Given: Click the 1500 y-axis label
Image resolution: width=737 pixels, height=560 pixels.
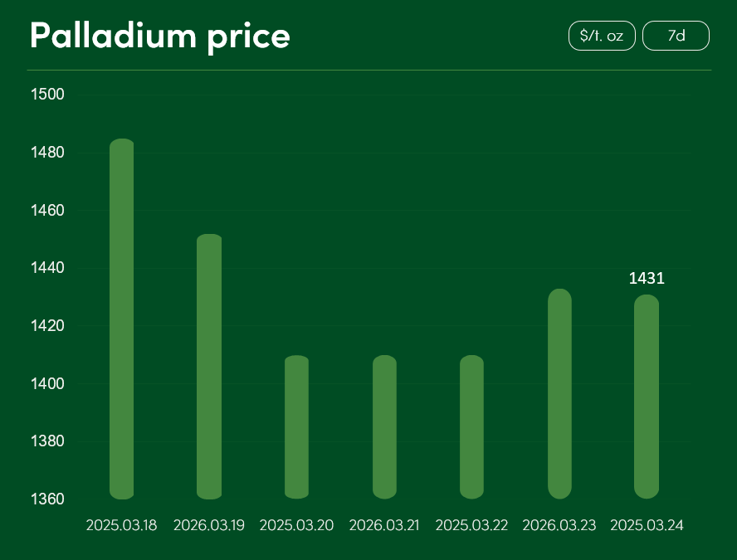Looking at the screenshot, I should [48, 95].
